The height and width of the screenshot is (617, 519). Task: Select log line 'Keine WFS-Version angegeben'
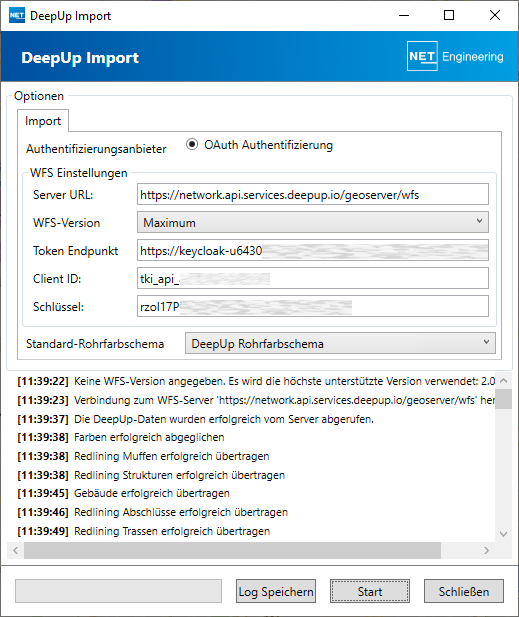tap(256, 381)
